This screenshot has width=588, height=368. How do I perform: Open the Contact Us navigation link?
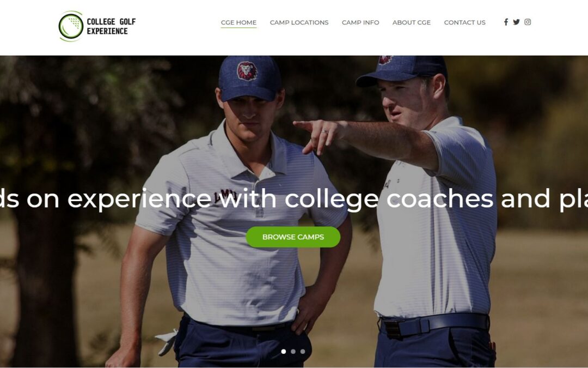pyautogui.click(x=464, y=22)
